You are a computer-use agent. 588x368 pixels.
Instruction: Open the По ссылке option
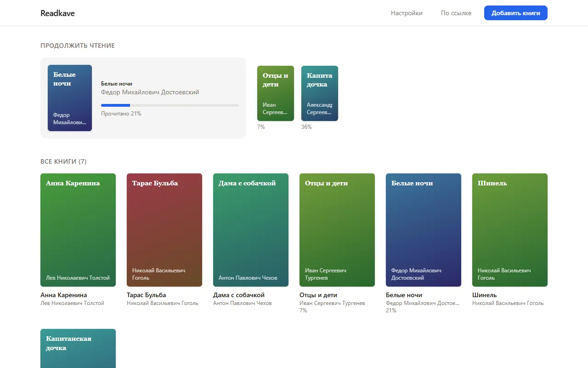(456, 13)
